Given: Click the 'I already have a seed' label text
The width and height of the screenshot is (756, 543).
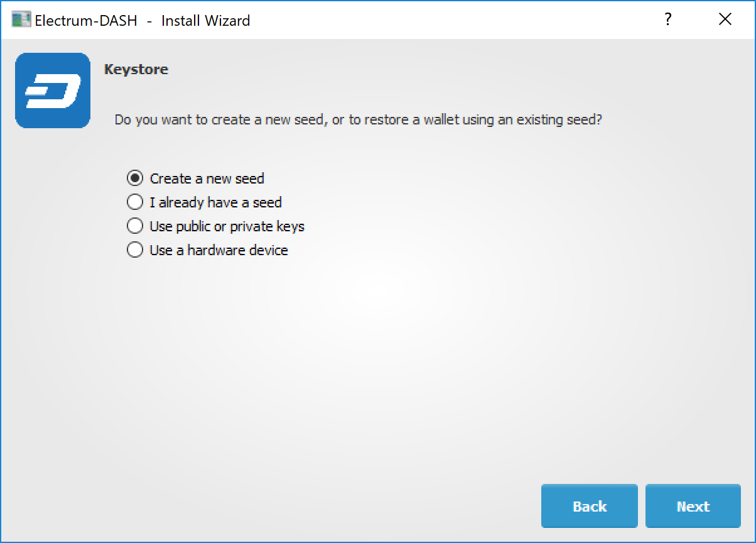Looking at the screenshot, I should point(215,202).
